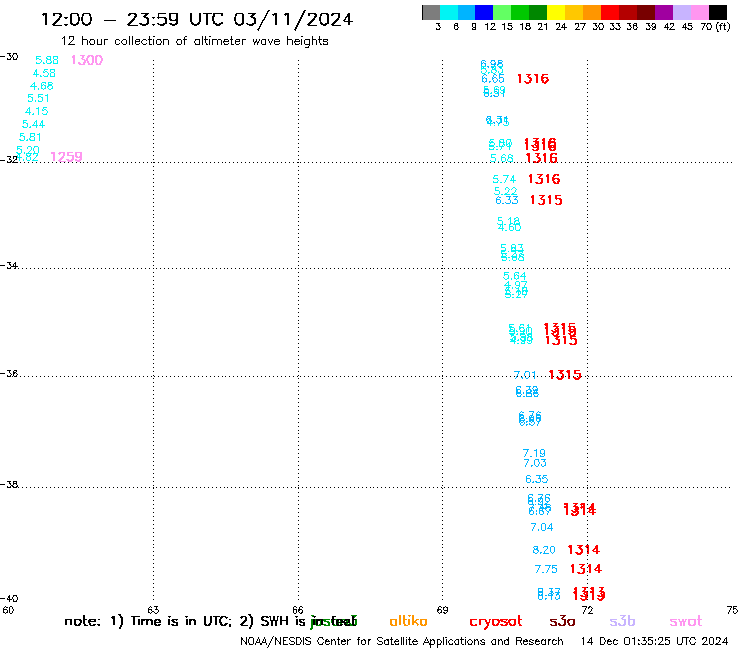This screenshot has height=650, width=740.
Task: Click the latitude axis label -36
Action: coord(9,374)
